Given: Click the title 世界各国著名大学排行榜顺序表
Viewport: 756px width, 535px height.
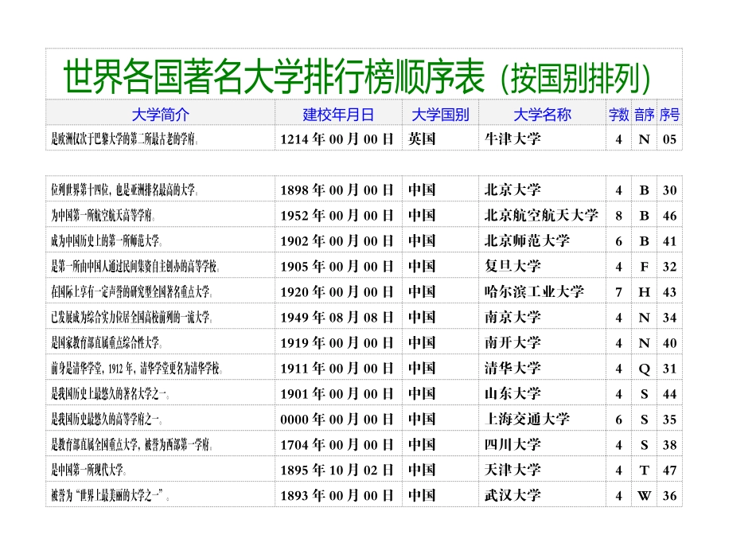Looking at the screenshot, I should pos(274,76).
